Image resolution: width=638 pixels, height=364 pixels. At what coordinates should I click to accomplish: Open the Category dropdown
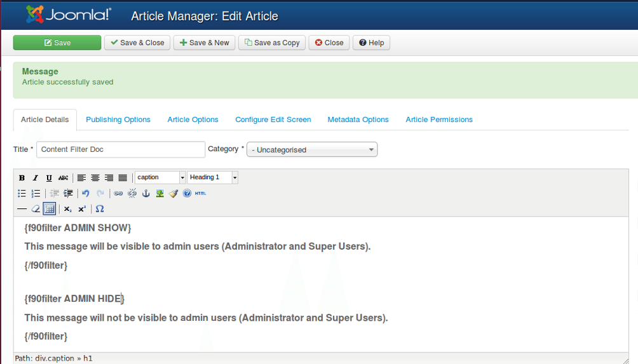[312, 150]
